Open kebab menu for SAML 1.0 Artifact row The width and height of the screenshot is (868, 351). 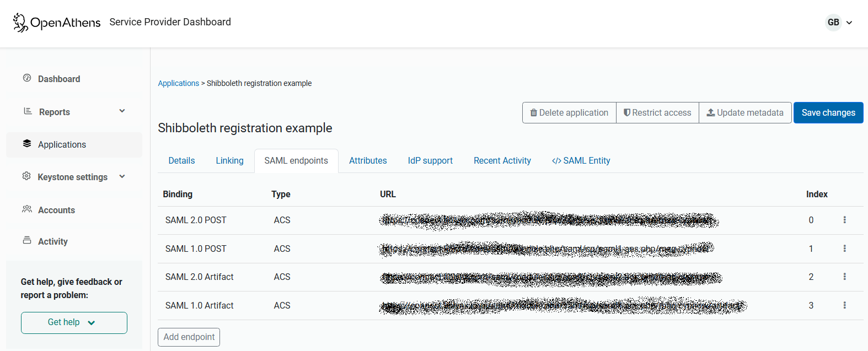(844, 305)
